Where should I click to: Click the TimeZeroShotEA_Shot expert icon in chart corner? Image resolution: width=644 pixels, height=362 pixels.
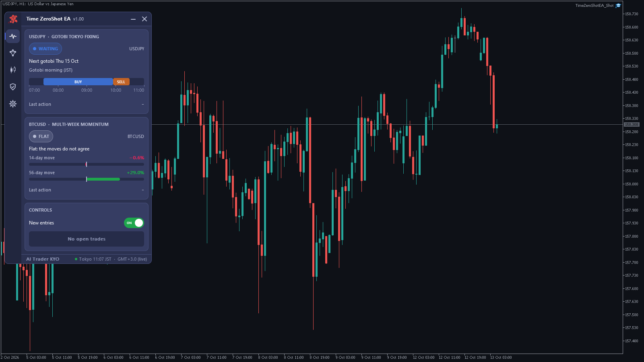618,6
